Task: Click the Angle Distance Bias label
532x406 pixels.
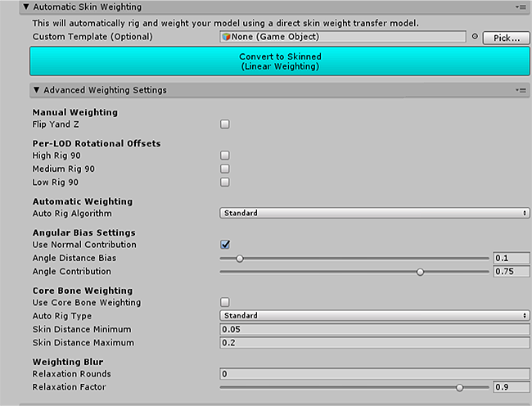Action: [74, 258]
